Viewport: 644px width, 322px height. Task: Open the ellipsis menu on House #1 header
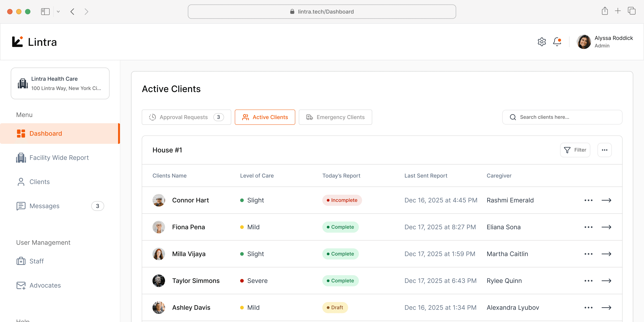pyautogui.click(x=605, y=150)
